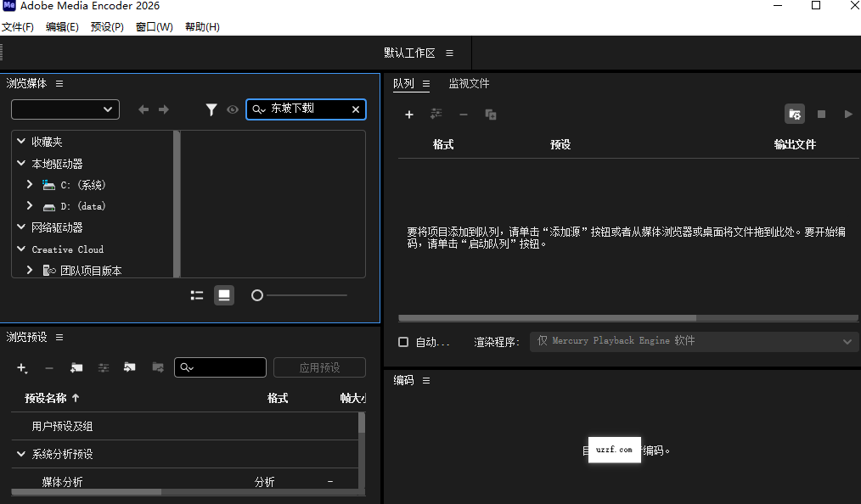Select the Add Output icon in the queue toolbar
Viewport: 861px width, 504px height.
point(436,114)
